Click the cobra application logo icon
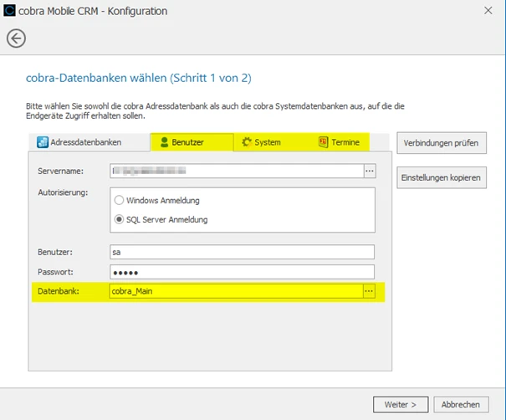This screenshot has height=420, width=506. (x=9, y=10)
